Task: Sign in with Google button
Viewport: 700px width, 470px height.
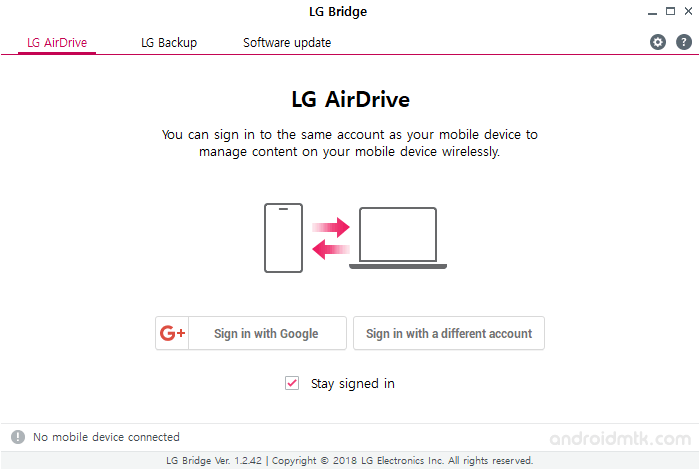Action: point(251,333)
